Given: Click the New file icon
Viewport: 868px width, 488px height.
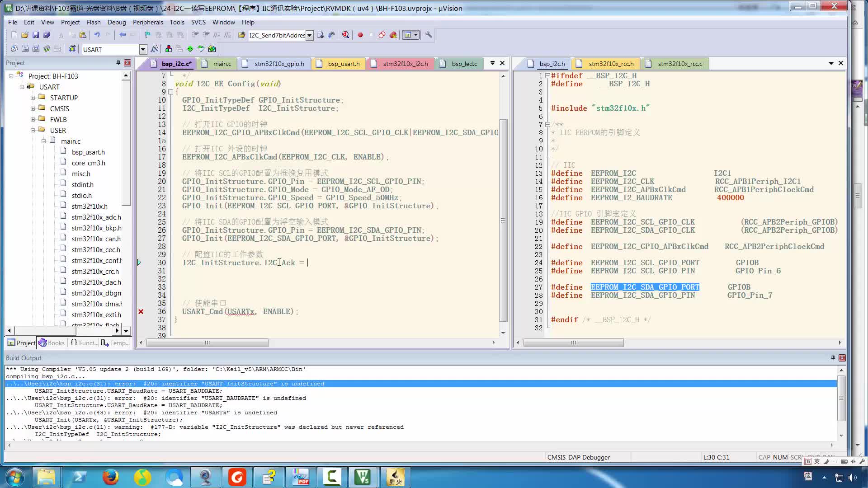Looking at the screenshot, I should tap(14, 35).
